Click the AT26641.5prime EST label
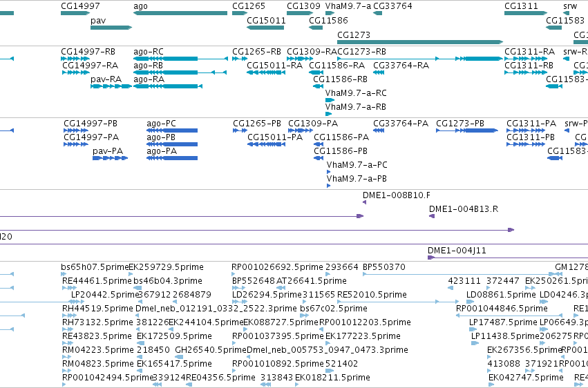Viewport: 588px width, 388px height. (x=311, y=281)
